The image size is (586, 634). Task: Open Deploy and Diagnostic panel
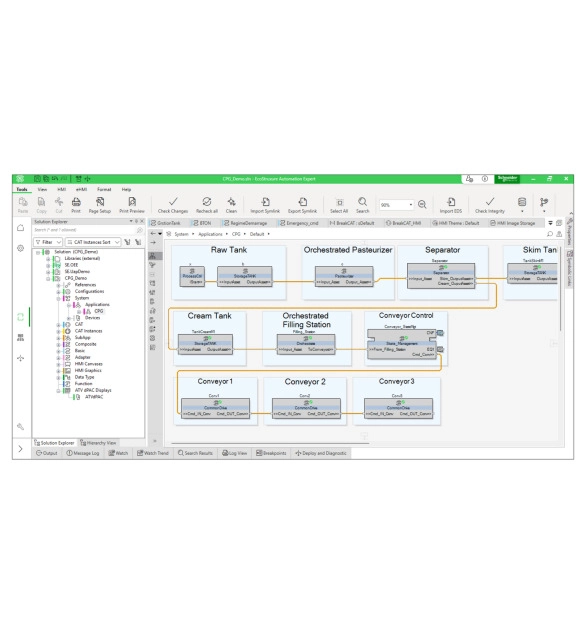click(321, 453)
